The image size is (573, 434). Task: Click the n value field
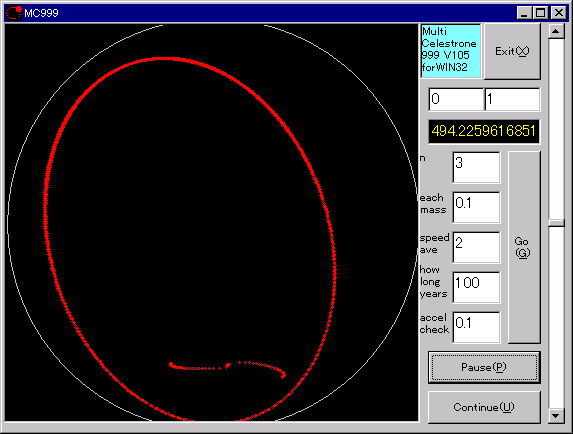(476, 168)
